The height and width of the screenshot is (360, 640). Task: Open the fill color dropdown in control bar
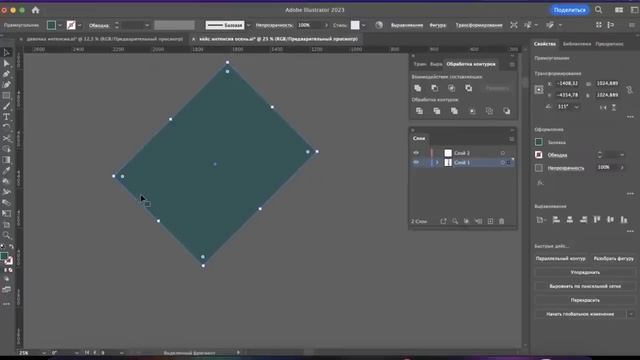click(x=60, y=25)
